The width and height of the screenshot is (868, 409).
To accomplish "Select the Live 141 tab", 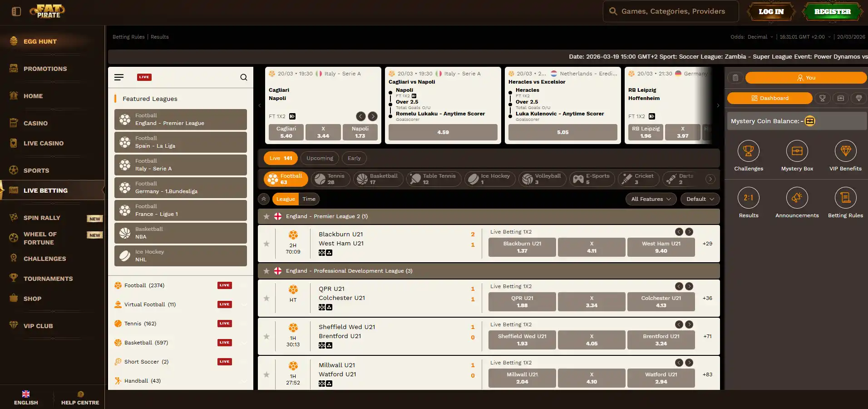I will 281,158.
